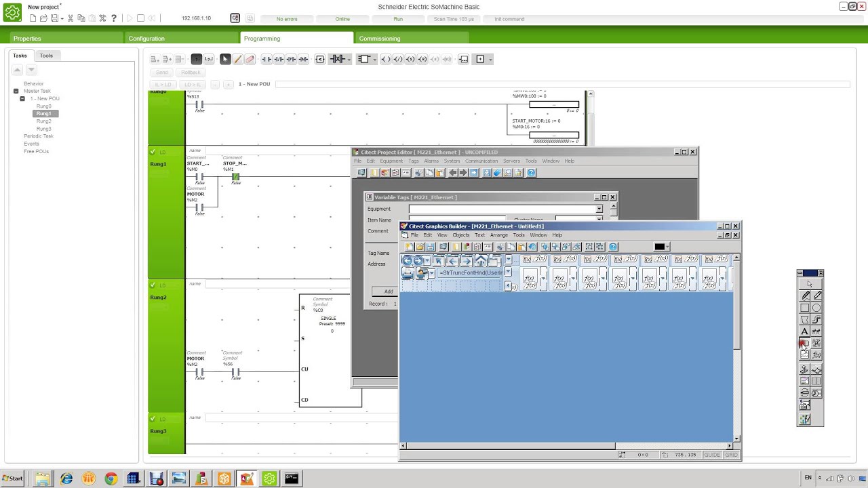
Task: Switch to the Commissioning tab
Action: click(412, 39)
